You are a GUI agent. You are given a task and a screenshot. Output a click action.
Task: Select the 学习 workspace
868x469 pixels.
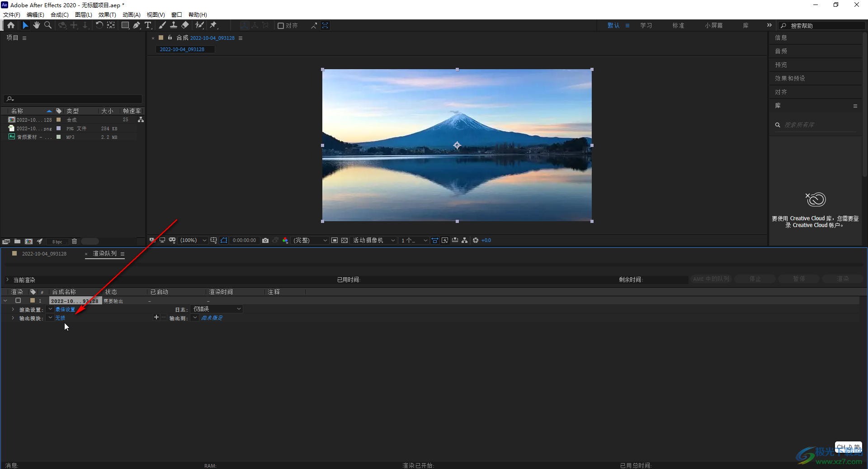[646, 26]
